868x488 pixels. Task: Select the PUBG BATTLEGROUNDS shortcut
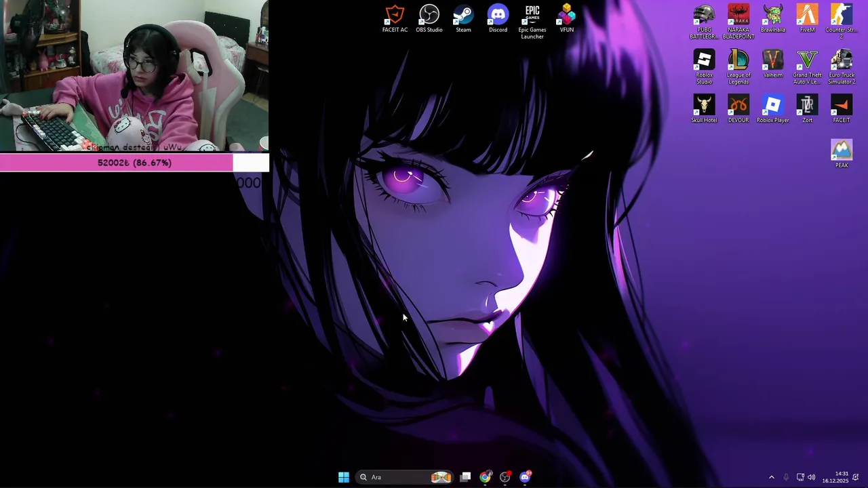(x=704, y=22)
